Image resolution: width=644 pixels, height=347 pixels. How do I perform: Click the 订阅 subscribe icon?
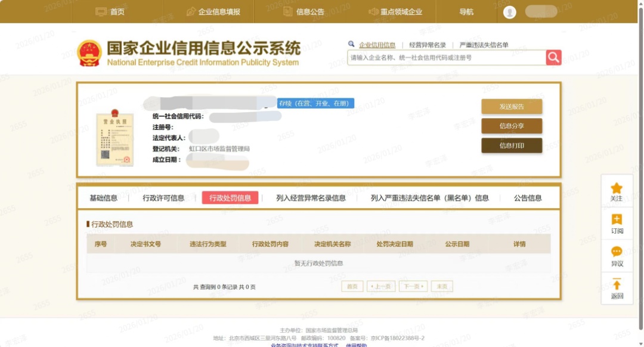click(x=617, y=220)
